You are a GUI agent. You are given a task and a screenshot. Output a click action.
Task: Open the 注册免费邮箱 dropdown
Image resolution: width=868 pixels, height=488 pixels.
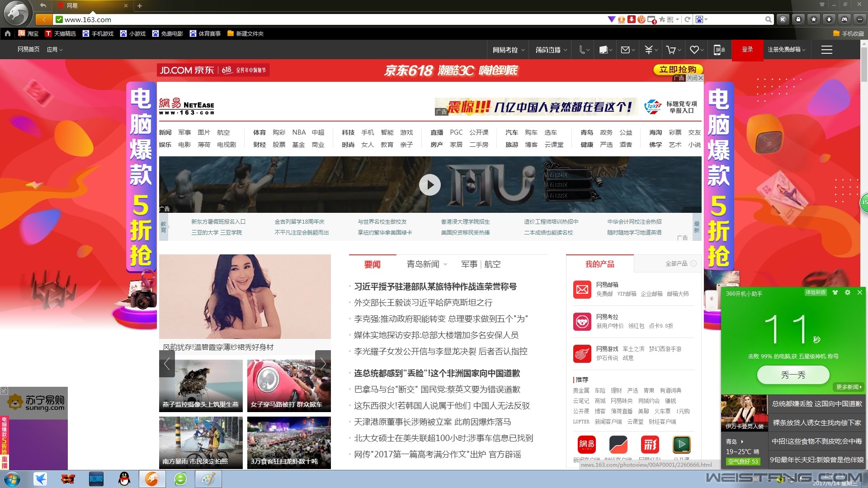pyautogui.click(x=786, y=50)
